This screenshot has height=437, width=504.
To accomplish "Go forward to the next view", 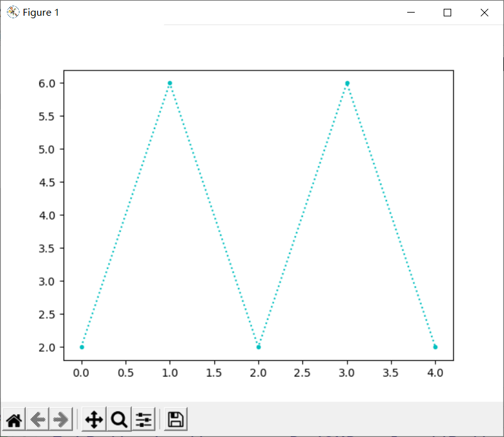I will tap(61, 419).
